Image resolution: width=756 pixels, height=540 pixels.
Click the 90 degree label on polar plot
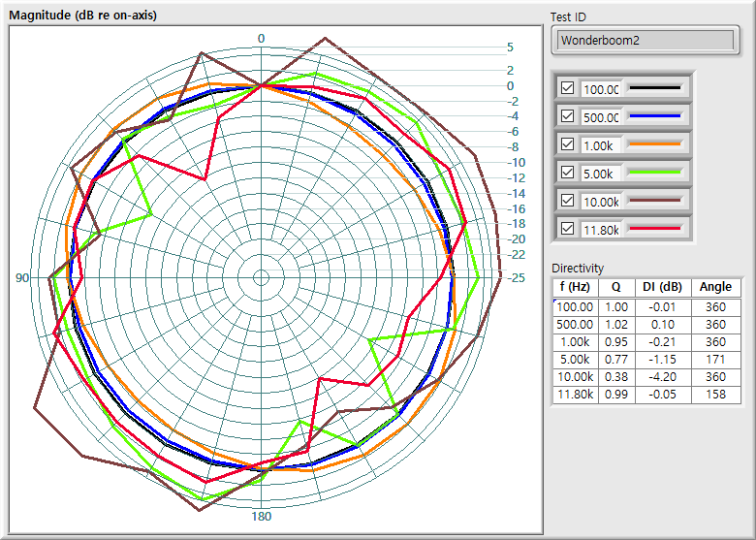[x=22, y=278]
